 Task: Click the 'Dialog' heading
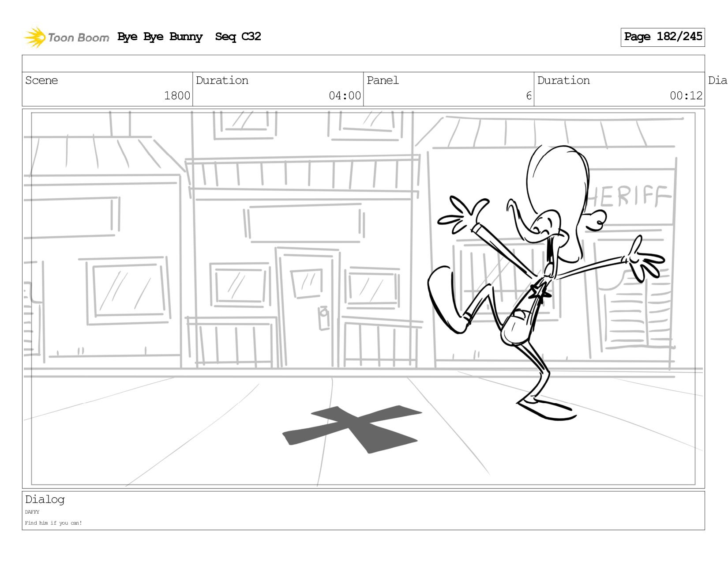pos(45,499)
